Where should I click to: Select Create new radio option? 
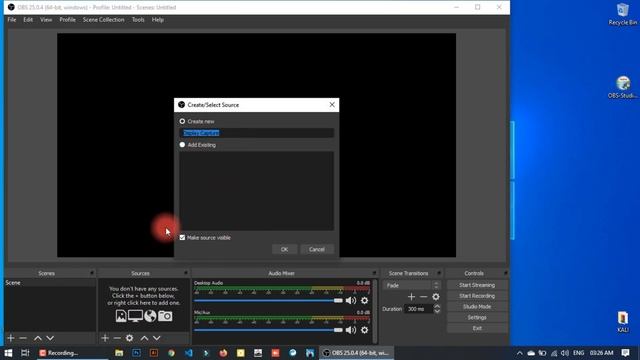(182, 121)
